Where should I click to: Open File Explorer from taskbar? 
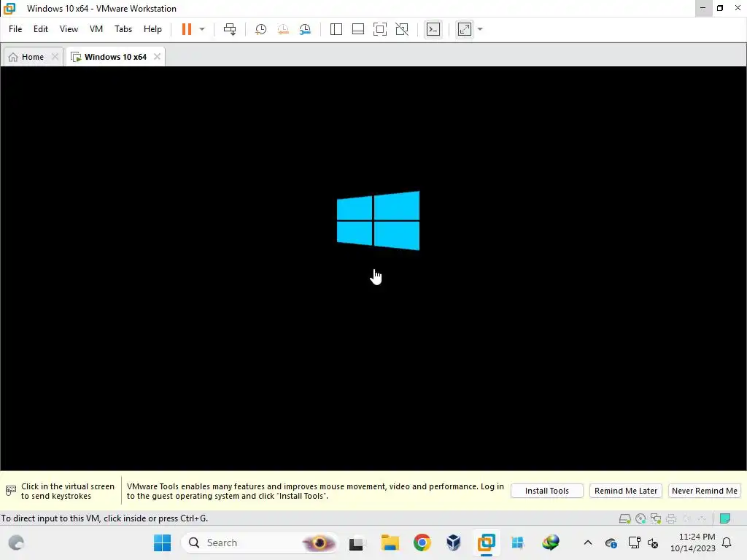[390, 542]
